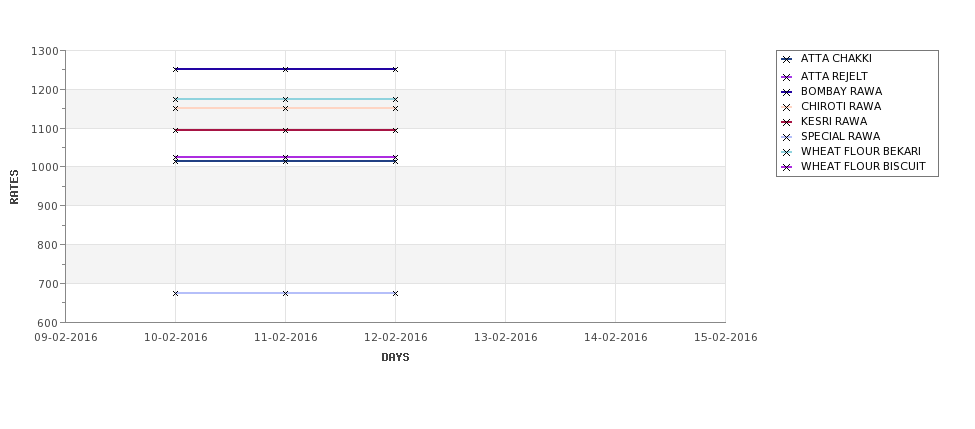Click the WHEAT FLOUR BISCUIT legend marker
The image size is (975, 429).
[x=787, y=167]
